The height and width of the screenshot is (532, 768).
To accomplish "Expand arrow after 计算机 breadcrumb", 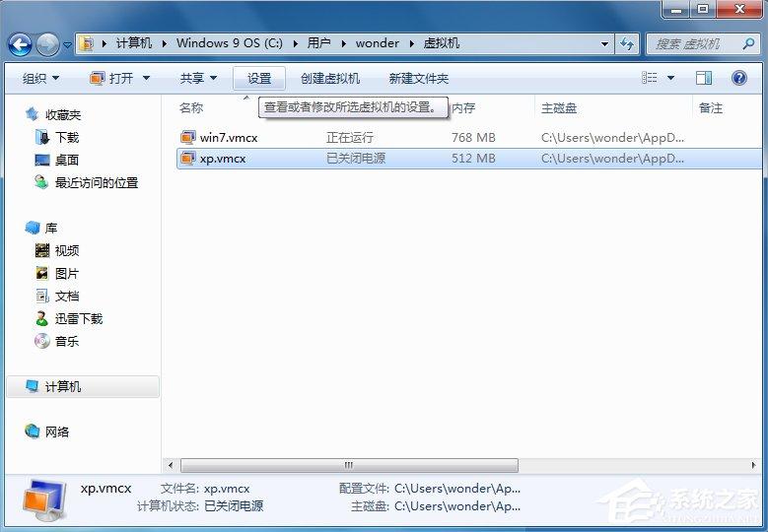I will tap(165, 43).
